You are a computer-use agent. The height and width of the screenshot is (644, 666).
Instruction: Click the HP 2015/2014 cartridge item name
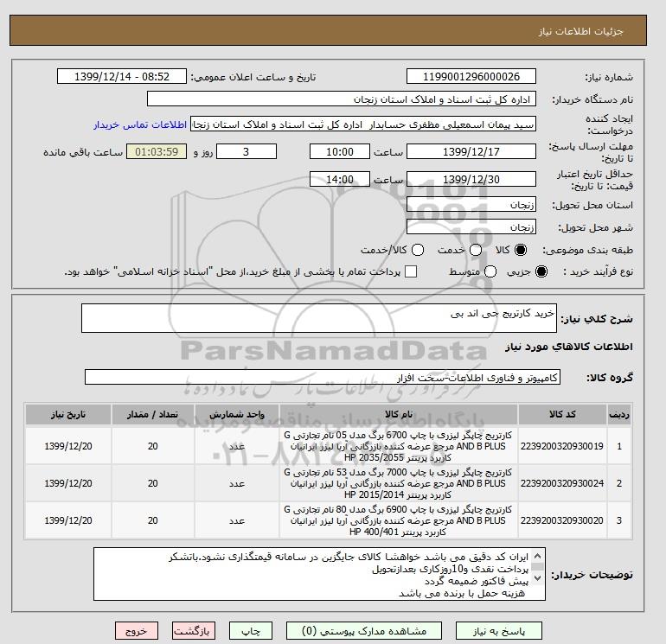pyautogui.click(x=399, y=483)
